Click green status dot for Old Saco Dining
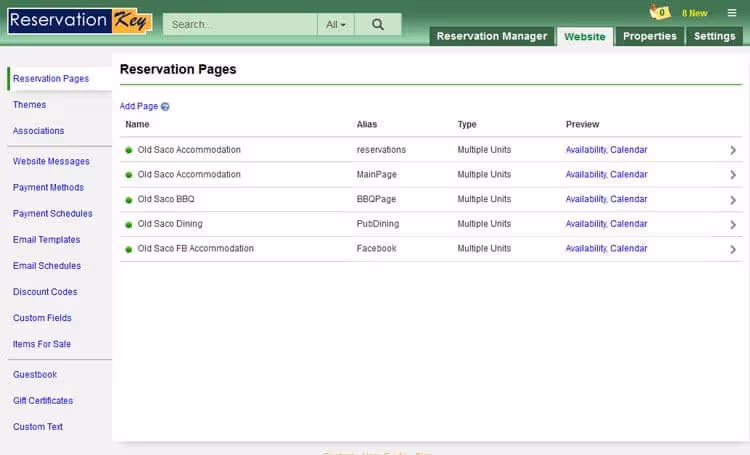The image size is (750, 455). [x=129, y=225]
